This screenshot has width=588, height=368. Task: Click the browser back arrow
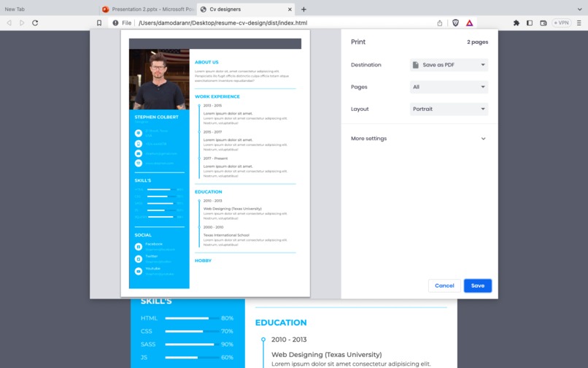[9, 23]
